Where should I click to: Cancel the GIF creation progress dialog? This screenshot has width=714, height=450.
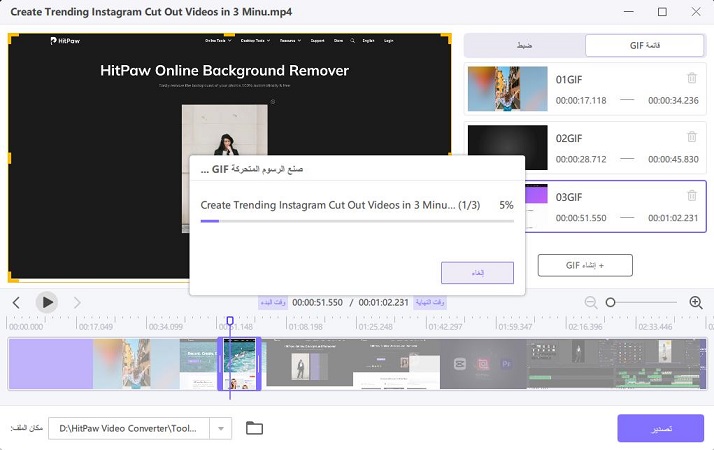pyautogui.click(x=477, y=273)
